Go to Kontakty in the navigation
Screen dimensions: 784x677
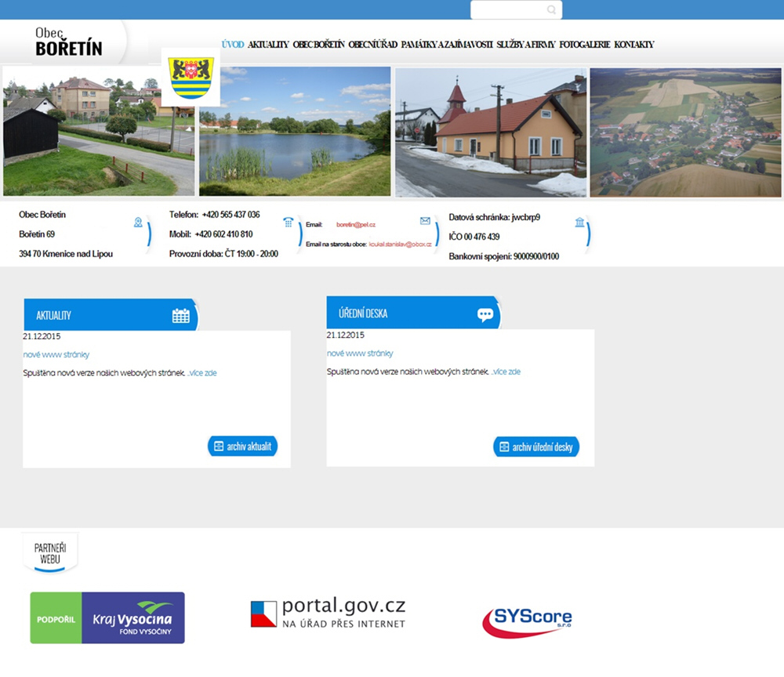point(633,45)
